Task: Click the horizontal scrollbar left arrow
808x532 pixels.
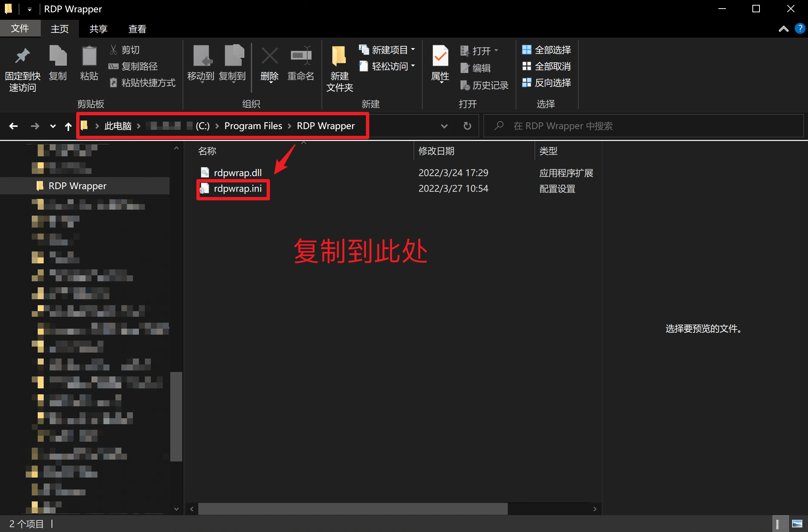Action: tap(192, 509)
